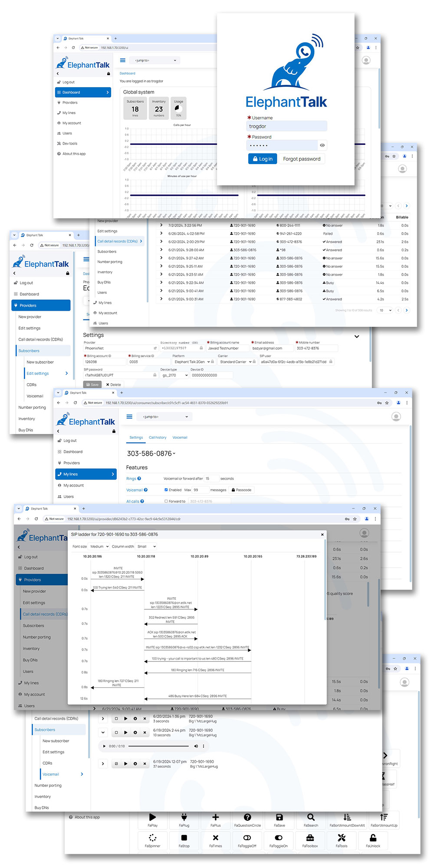Show the password with the eye icon
The image size is (434, 868).
(x=322, y=145)
